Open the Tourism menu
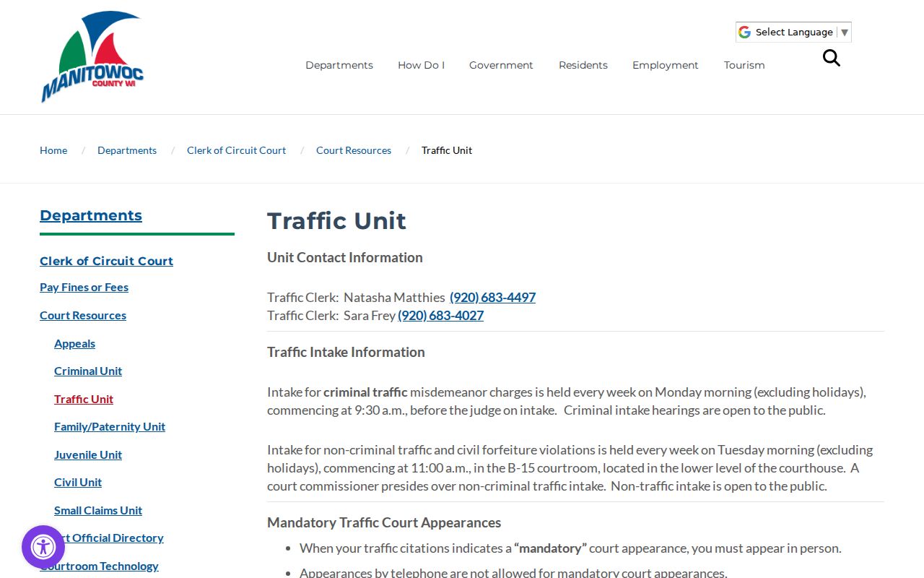Screen dimensions: 924x578 coord(744,65)
